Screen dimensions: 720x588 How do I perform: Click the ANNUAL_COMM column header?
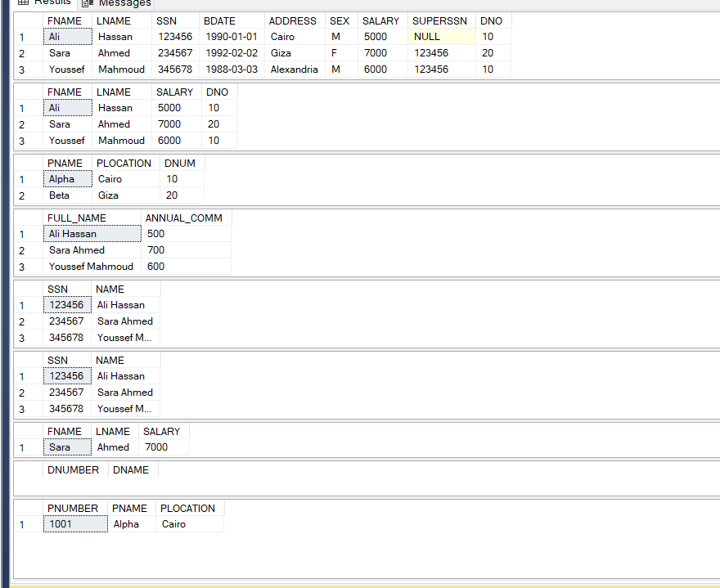(x=184, y=218)
